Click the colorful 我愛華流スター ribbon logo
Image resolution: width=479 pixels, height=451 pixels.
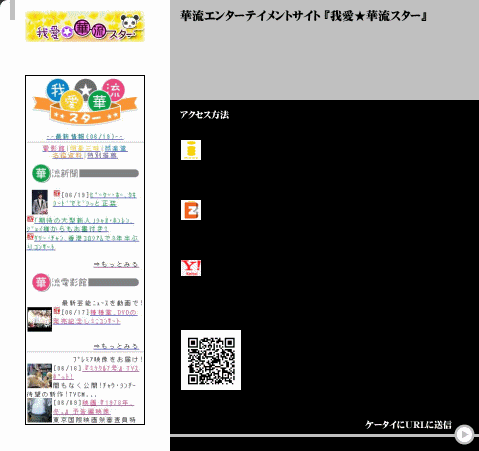(x=85, y=101)
